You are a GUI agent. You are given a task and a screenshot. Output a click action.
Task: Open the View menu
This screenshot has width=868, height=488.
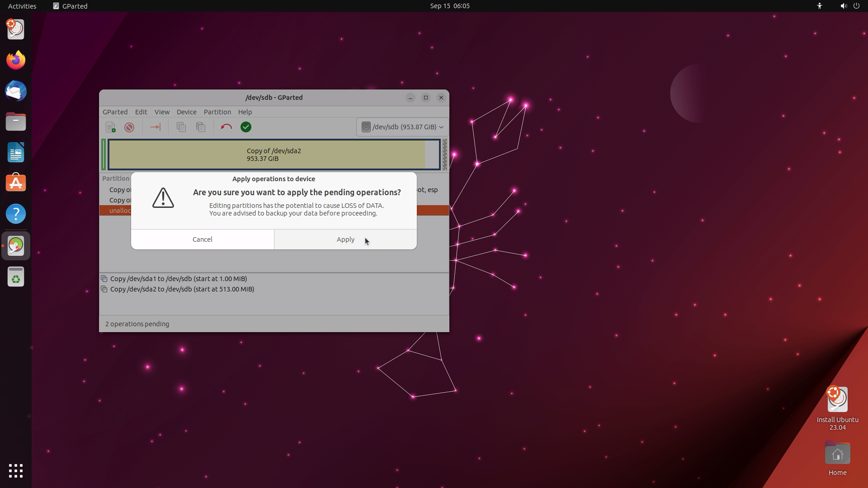coord(162,112)
